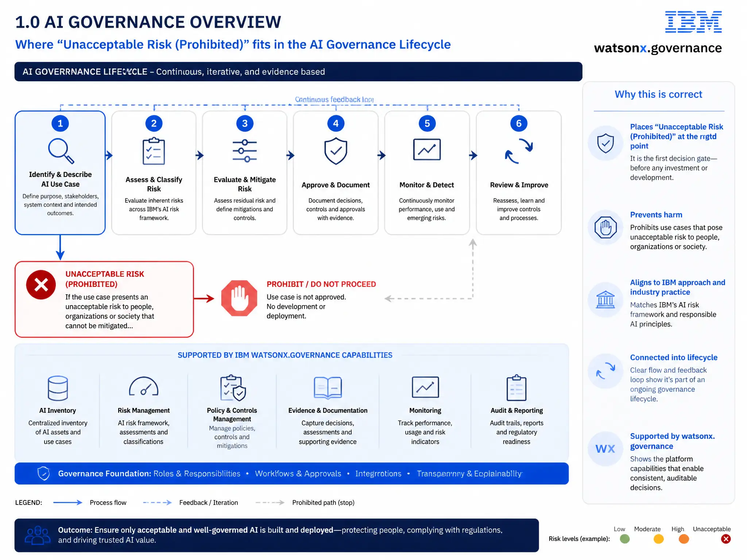Image resolution: width=747 pixels, height=560 pixels.
Task: Select the Evaluate & Mitigate Risk heading
Action: coord(245,184)
